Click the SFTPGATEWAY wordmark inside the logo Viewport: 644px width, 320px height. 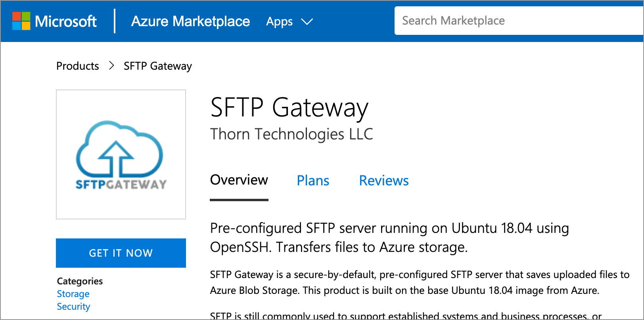(121, 184)
